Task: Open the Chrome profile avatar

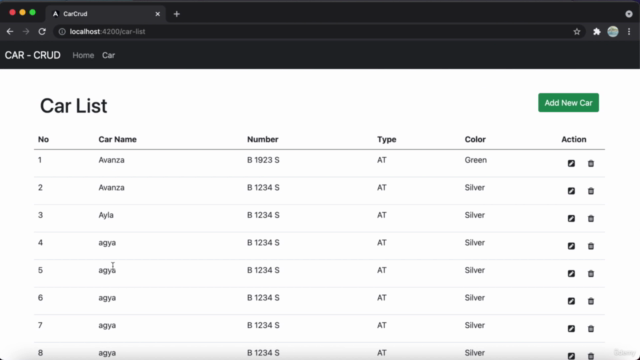Action: click(613, 31)
